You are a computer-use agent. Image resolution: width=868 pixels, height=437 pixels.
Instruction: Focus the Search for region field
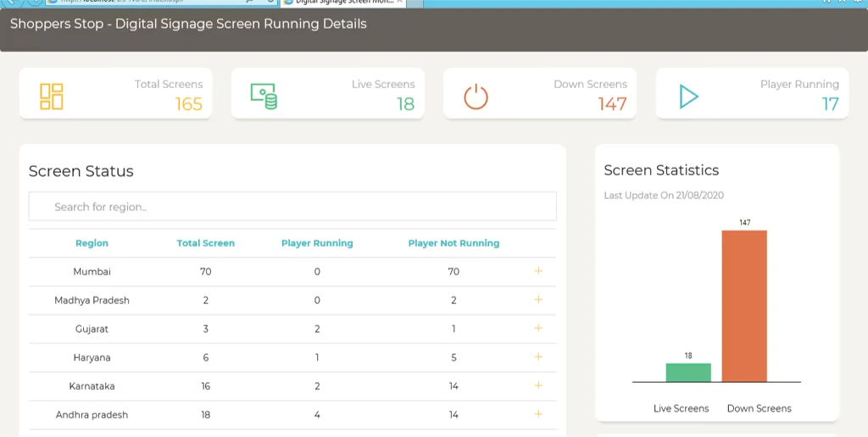pos(292,207)
